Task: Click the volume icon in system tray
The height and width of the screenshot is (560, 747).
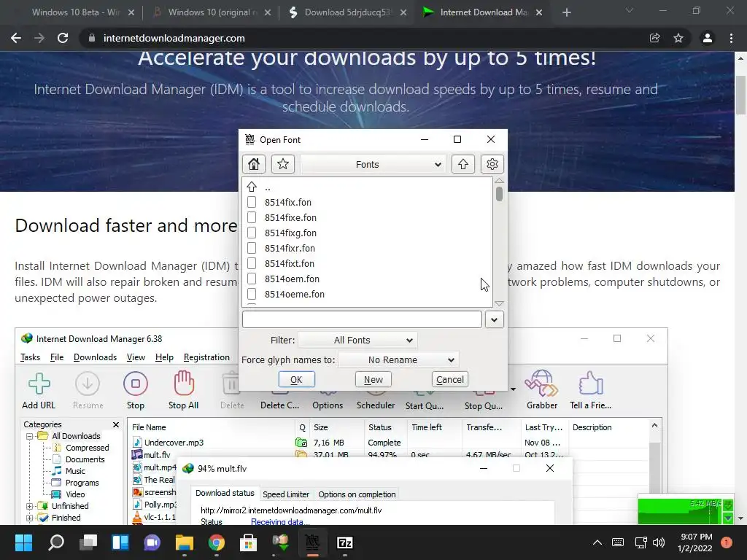Action: click(x=659, y=542)
